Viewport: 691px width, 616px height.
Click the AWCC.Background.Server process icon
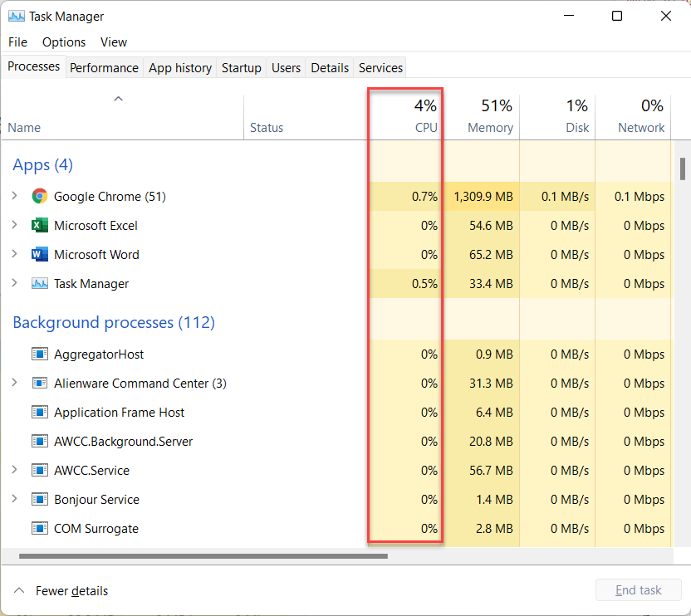tap(39, 442)
